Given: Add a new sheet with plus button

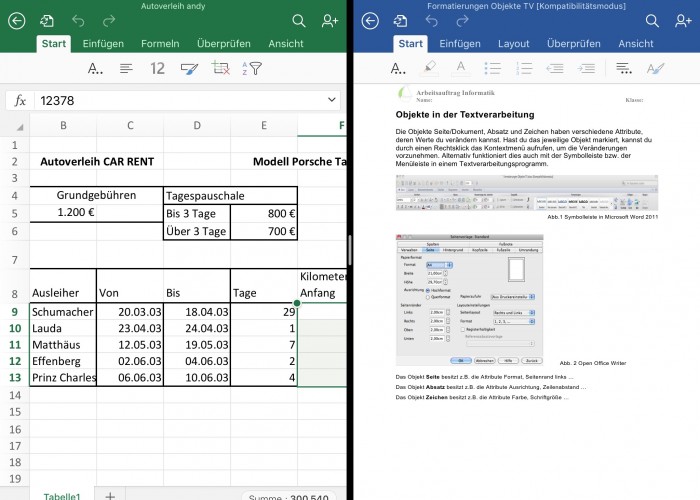Looking at the screenshot, I should [110, 494].
